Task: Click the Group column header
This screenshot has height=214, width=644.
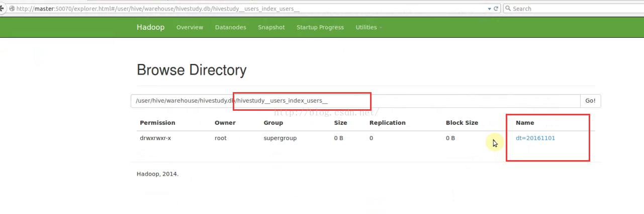Action: [x=273, y=123]
